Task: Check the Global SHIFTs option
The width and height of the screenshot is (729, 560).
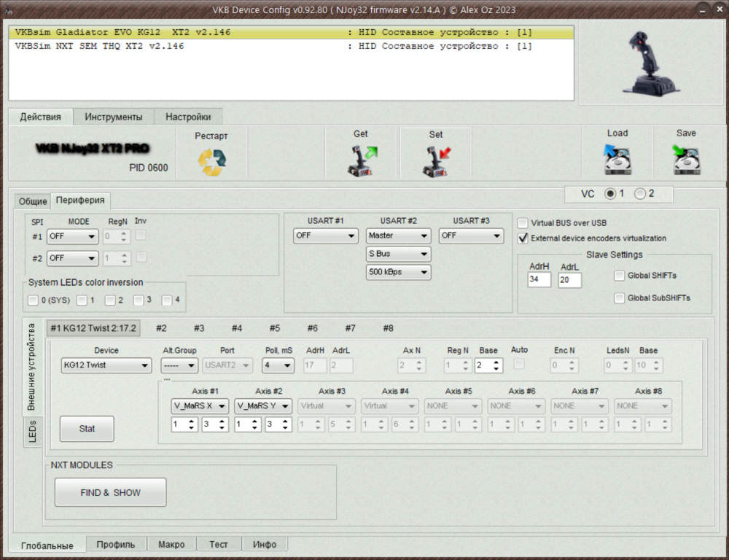Action: tap(620, 276)
